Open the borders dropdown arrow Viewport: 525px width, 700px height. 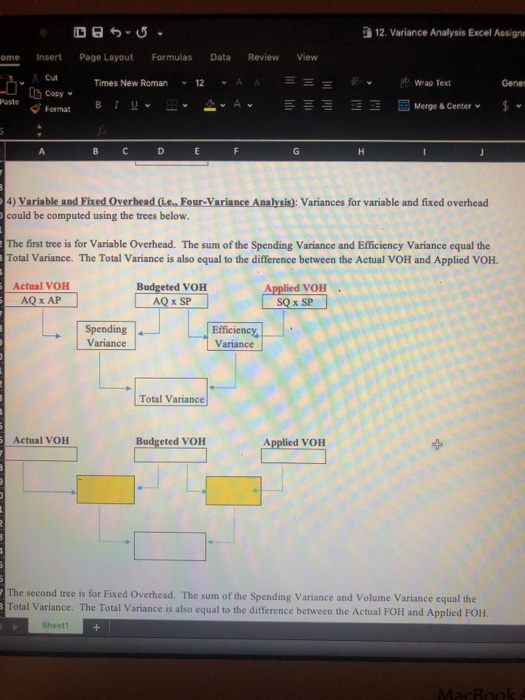pyautogui.click(x=185, y=106)
